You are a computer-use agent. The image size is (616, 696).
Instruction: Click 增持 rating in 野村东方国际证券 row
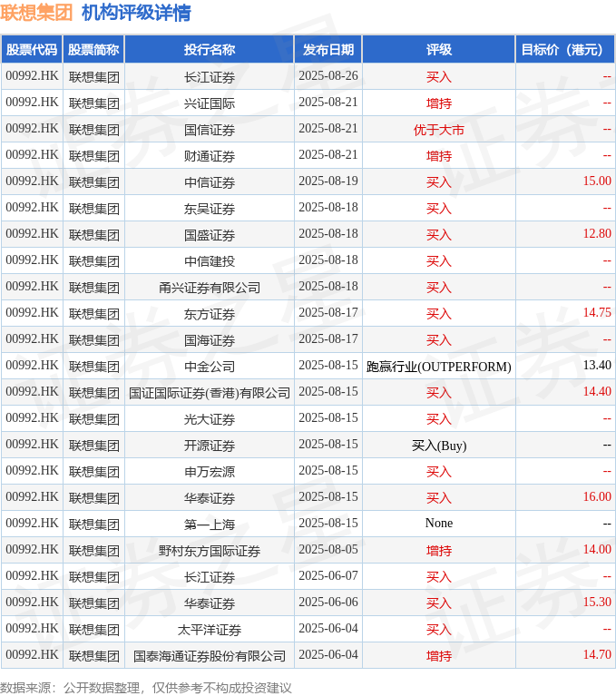pos(439,551)
